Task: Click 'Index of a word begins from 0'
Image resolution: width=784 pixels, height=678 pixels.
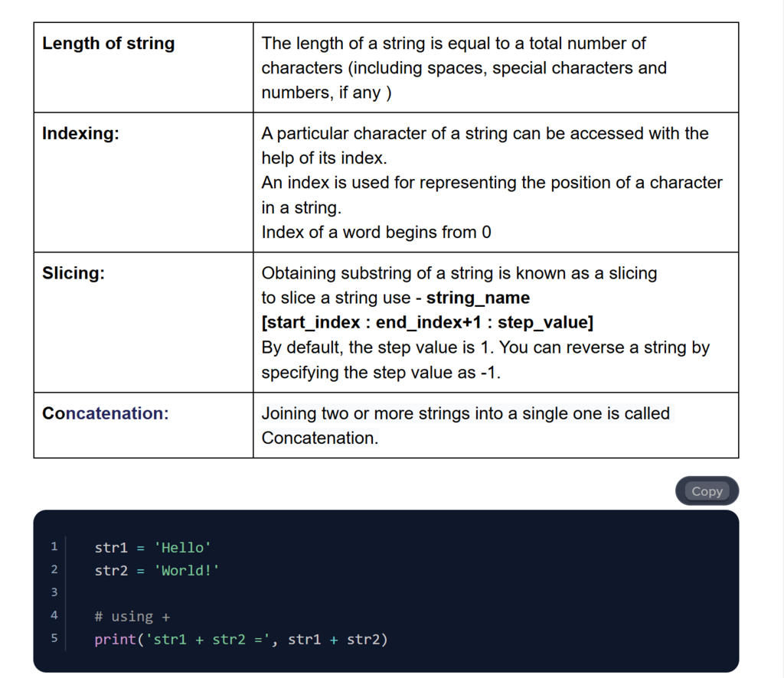Action: click(376, 232)
